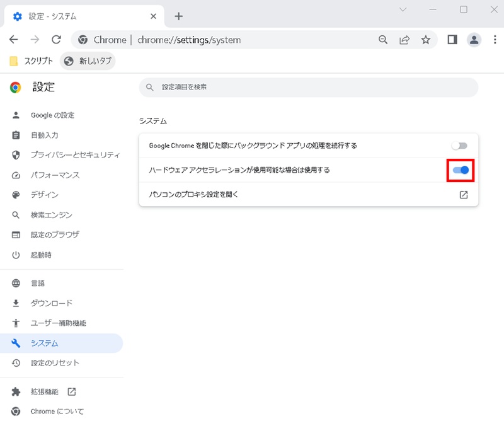
Task: Click the 起動時 power icon in sidebar
Action: point(15,255)
